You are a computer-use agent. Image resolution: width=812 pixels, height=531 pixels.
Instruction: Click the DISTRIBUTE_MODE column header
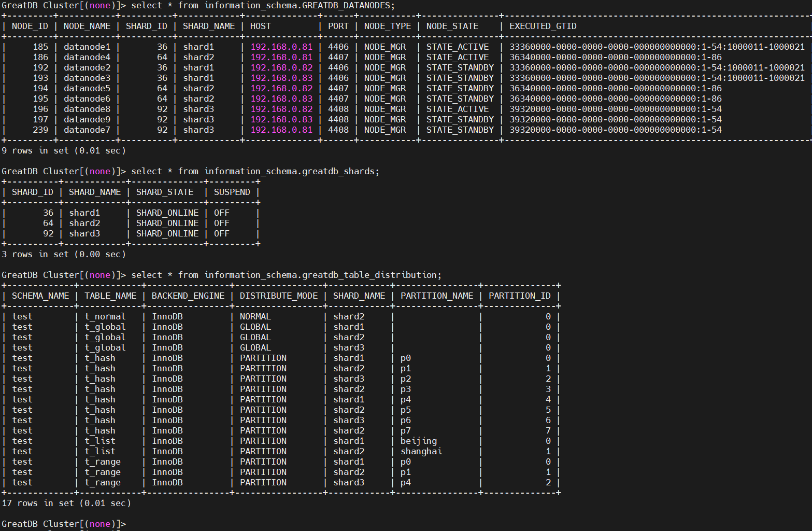coord(279,296)
